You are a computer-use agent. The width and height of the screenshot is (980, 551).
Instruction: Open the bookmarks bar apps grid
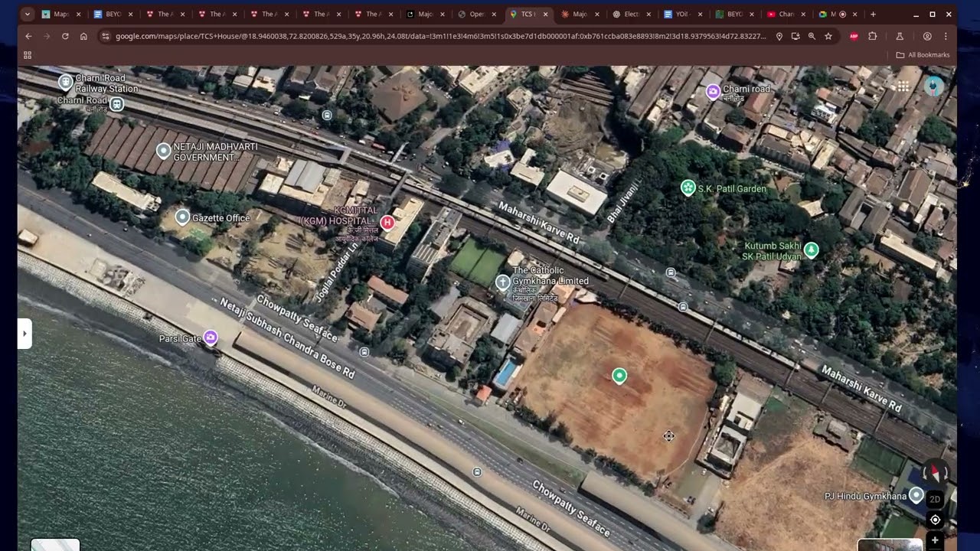coord(28,55)
